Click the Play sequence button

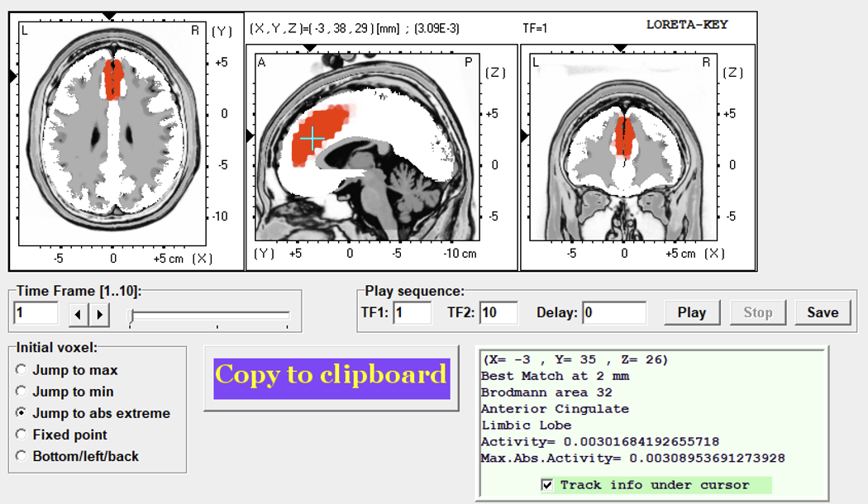[x=692, y=312]
